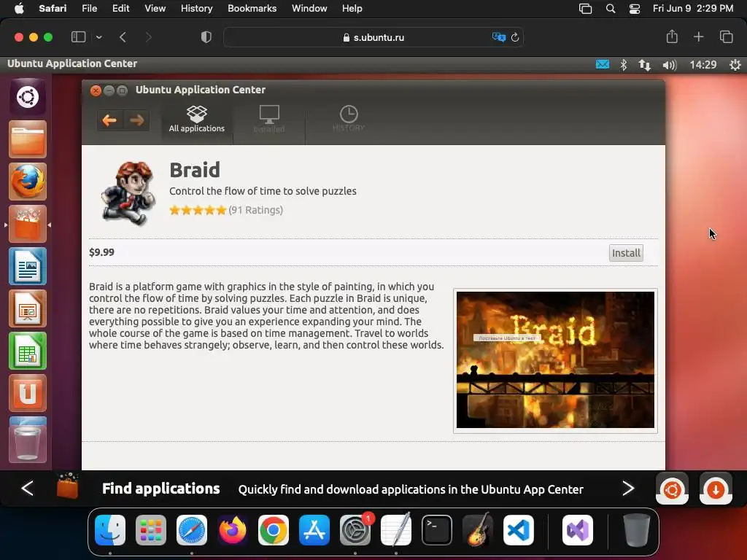The width and height of the screenshot is (747, 560).
Task: Click the s.ubuntu.ru address bar
Action: pyautogui.click(x=373, y=37)
